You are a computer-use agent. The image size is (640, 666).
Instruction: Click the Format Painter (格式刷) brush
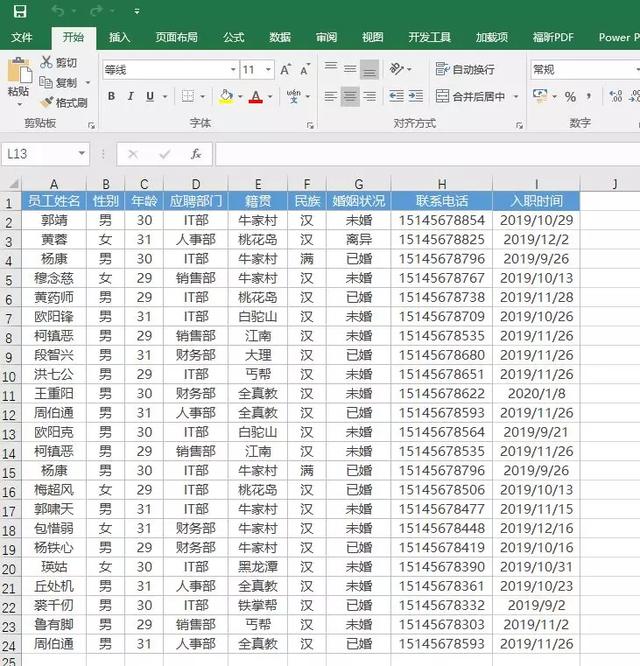(47, 102)
